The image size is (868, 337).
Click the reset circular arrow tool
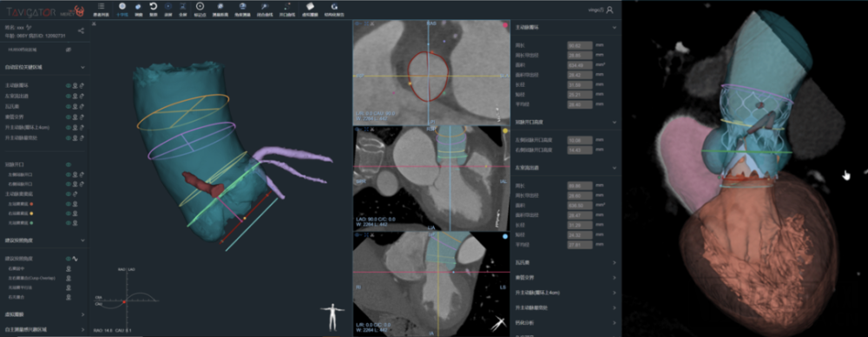pos(154,6)
